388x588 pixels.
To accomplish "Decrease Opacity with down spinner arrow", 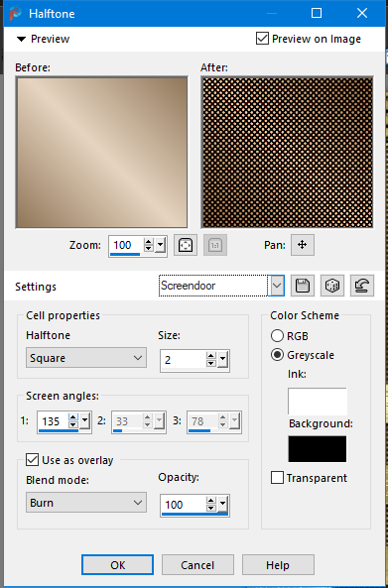I will (211, 509).
